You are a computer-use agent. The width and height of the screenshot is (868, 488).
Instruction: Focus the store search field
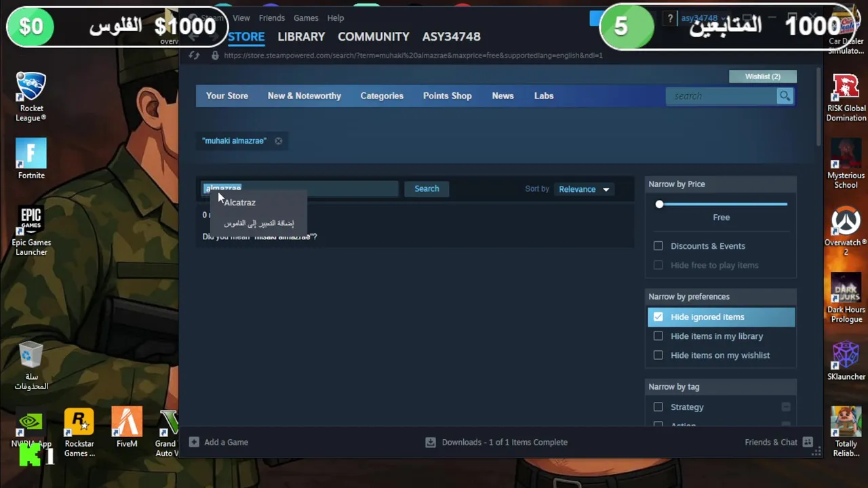722,96
